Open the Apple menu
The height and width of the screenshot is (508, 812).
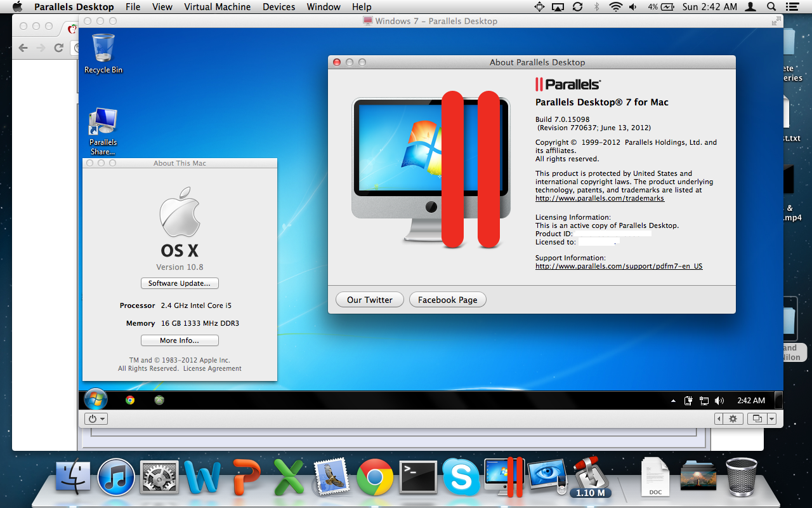[x=17, y=7]
